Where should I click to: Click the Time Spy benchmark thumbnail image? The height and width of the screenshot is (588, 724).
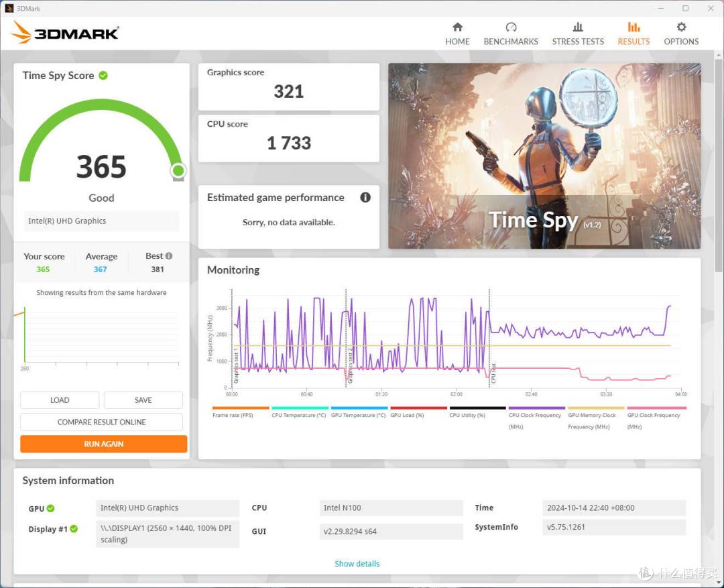(544, 156)
